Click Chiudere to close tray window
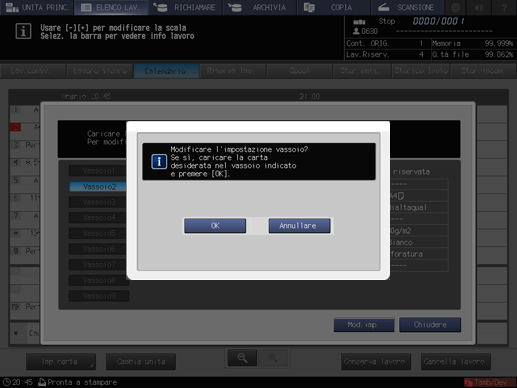Image resolution: width=517 pixels, height=388 pixels. click(430, 325)
